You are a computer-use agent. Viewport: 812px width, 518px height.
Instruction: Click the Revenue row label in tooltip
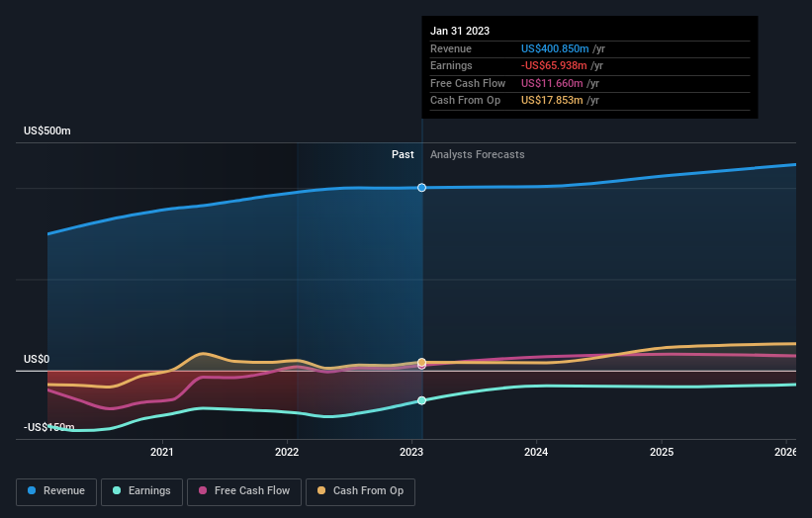pos(451,48)
